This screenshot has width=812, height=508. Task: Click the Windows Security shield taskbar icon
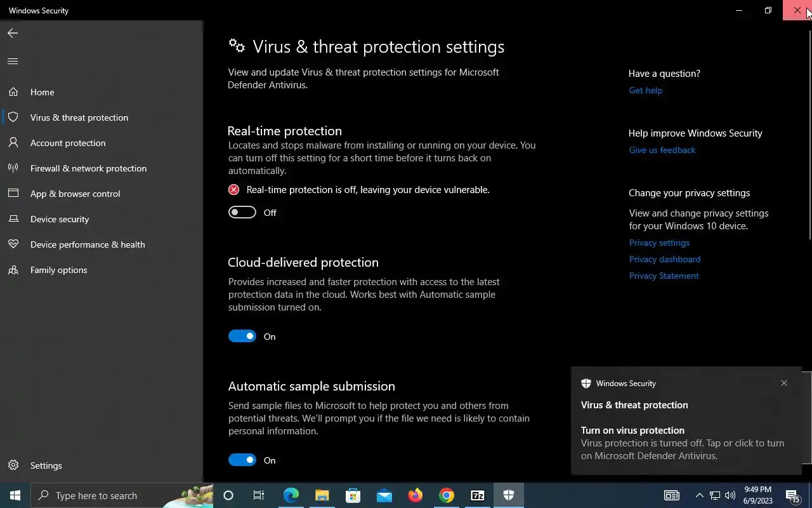(508, 495)
